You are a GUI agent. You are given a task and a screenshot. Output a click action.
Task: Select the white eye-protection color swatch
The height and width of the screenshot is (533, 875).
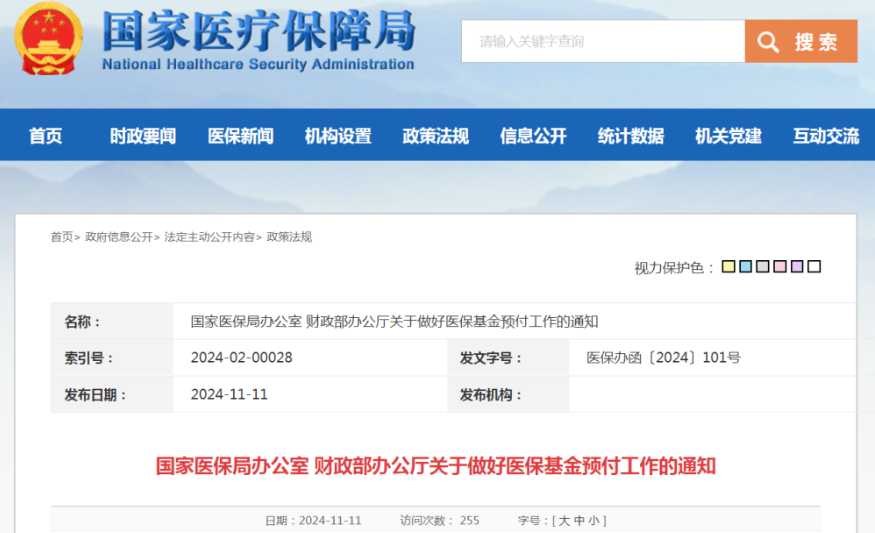(x=814, y=267)
